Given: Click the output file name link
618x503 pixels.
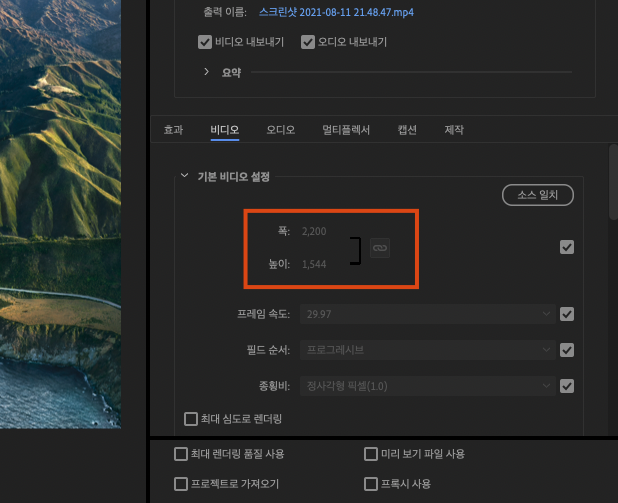Looking at the screenshot, I should (x=336, y=12).
